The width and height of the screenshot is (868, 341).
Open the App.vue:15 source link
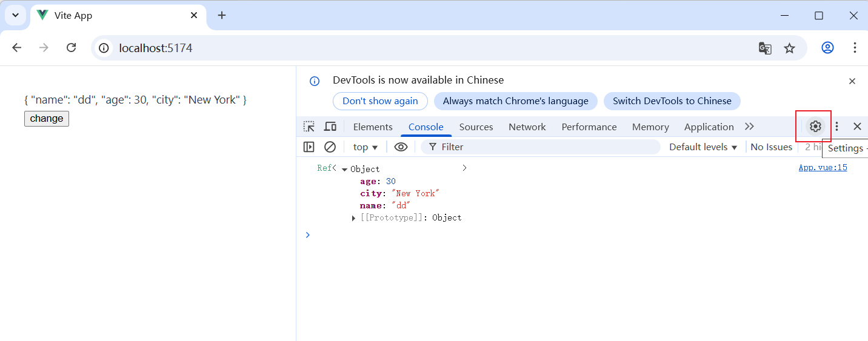click(x=823, y=168)
